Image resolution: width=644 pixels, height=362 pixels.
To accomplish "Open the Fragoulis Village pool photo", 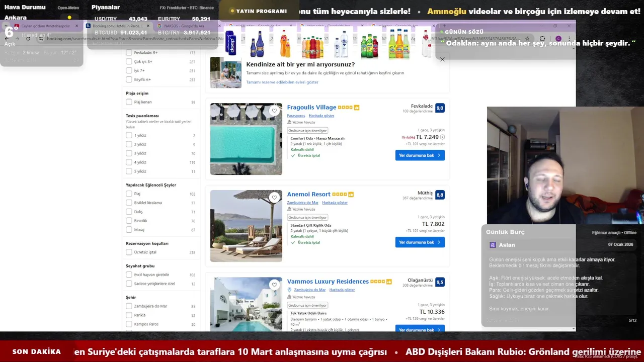I will pos(246,139).
